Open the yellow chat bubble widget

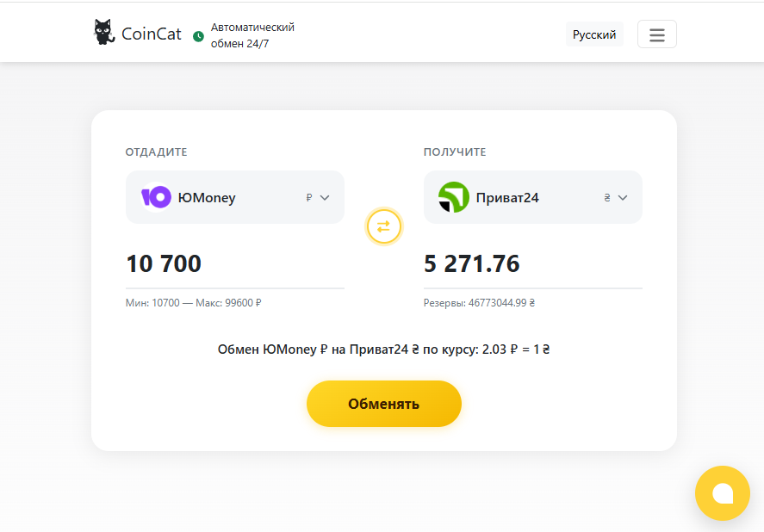coord(722,493)
